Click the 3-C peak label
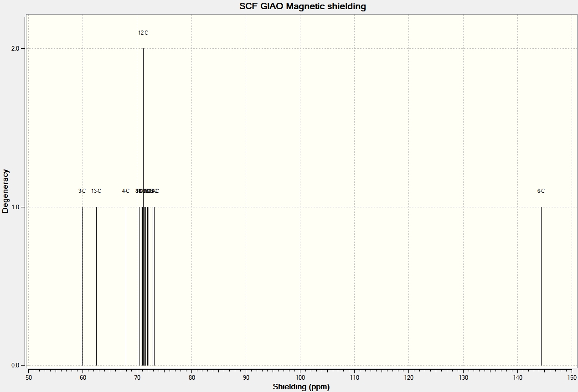 (82, 191)
